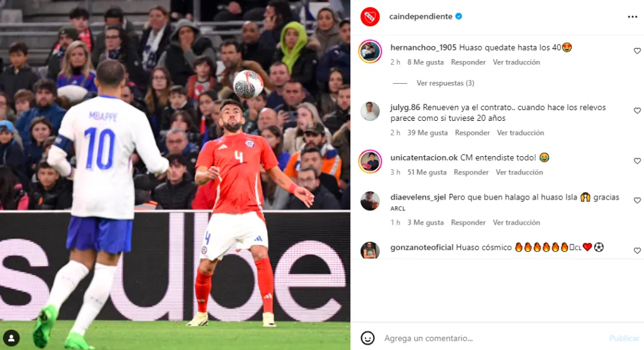The image size is (644, 350).
Task: Like unicatentacion.ok's comment with heart
Action: (637, 161)
